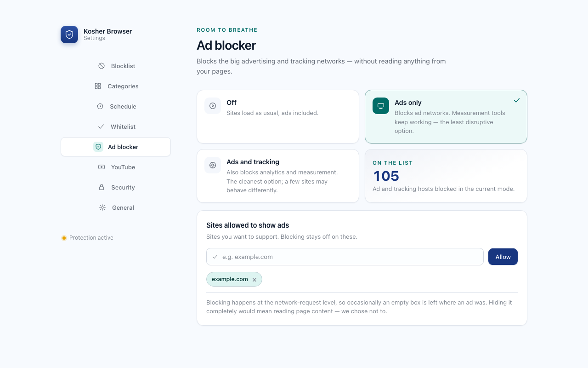Click the Kosher Browser shield logo
This screenshot has height=368, width=588.
pos(69,34)
